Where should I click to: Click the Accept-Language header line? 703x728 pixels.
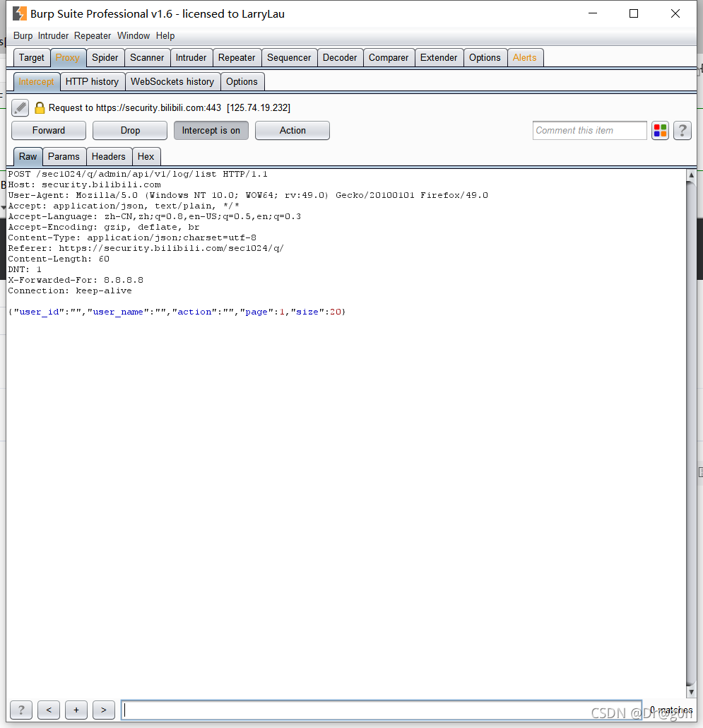[155, 216]
